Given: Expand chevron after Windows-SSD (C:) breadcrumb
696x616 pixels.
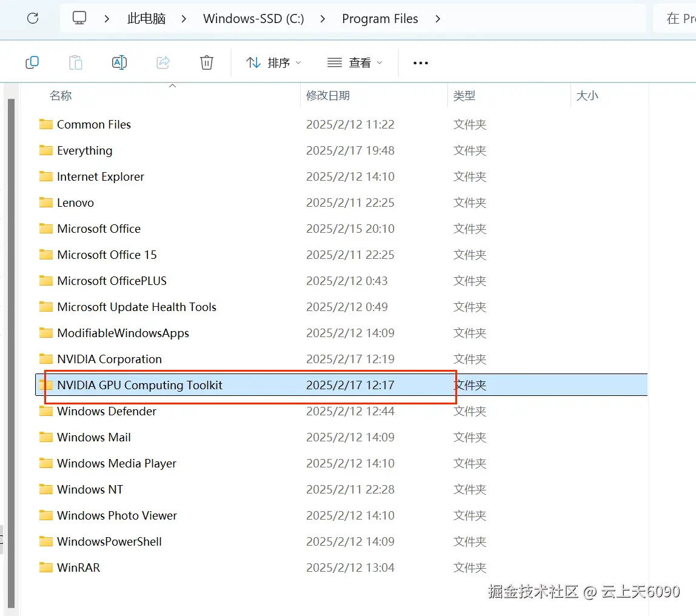Looking at the screenshot, I should pos(323,19).
